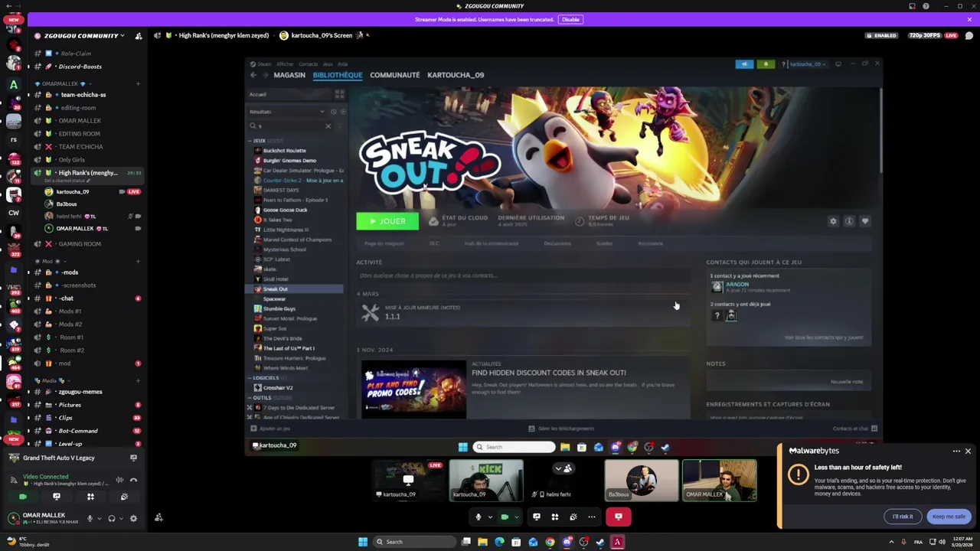Open COMMUNAUTÉ tab in Steam
The width and height of the screenshot is (980, 551).
pos(395,75)
